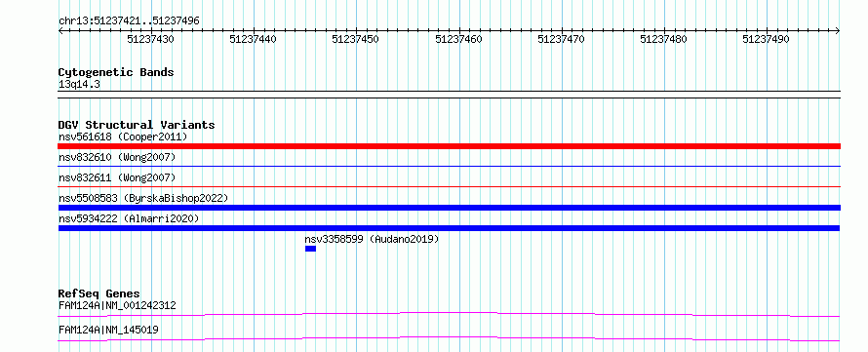The image size is (868, 352).
Task: Click the thick blue nsv5934222 variant bar
Action: point(449,228)
